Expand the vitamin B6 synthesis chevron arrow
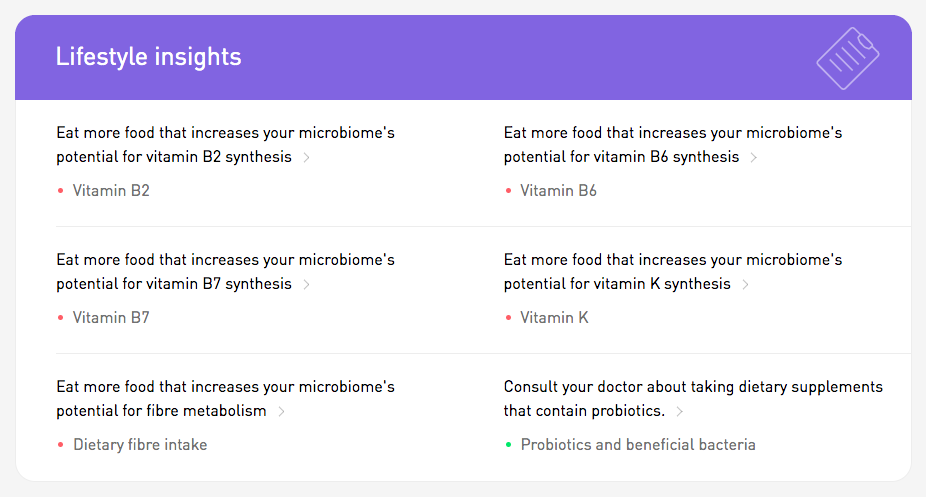This screenshot has width=926, height=497. pyautogui.click(x=753, y=157)
